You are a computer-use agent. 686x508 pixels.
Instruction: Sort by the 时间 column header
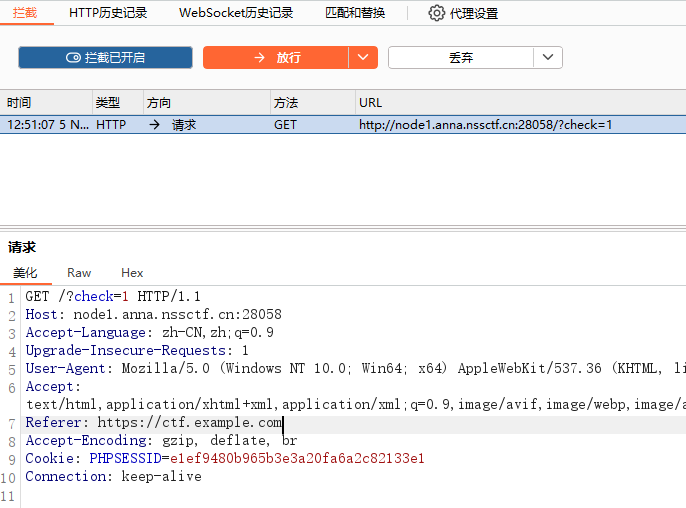[x=46, y=103]
